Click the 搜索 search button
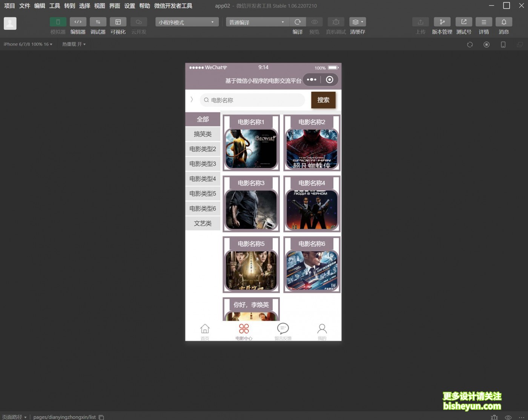This screenshot has height=420, width=528. [323, 100]
